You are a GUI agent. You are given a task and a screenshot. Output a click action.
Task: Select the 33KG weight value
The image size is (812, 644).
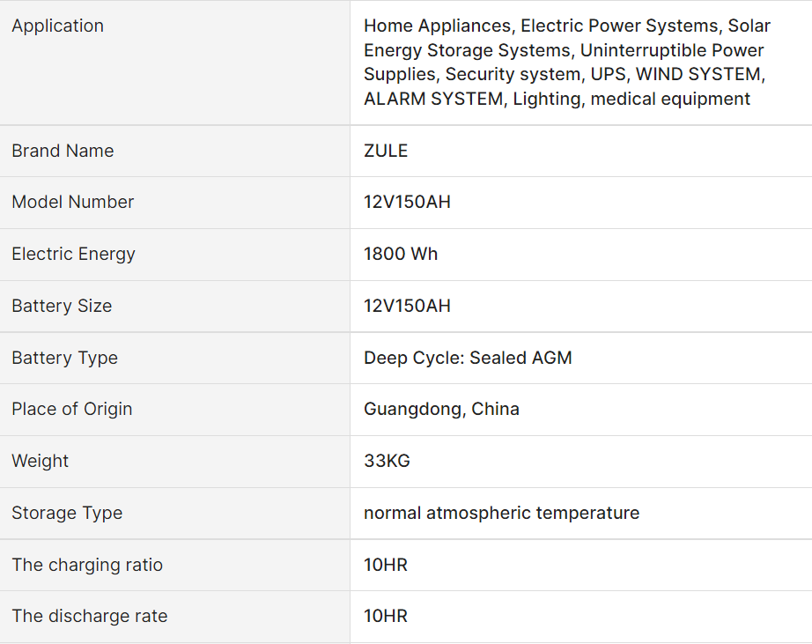387,461
